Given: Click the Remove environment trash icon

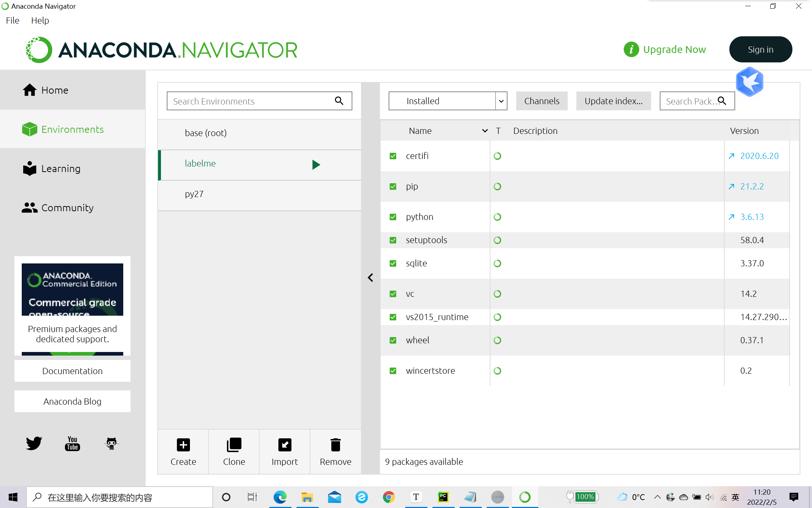Looking at the screenshot, I should point(335,445).
